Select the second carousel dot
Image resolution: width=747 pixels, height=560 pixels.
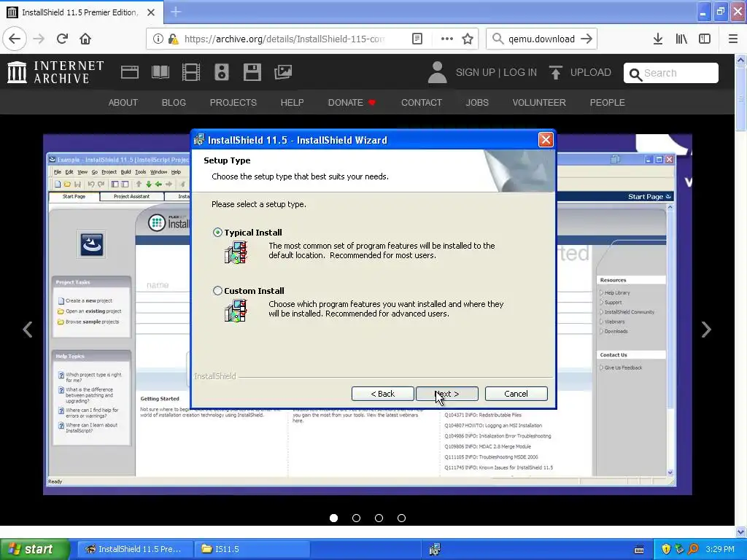[x=356, y=518]
